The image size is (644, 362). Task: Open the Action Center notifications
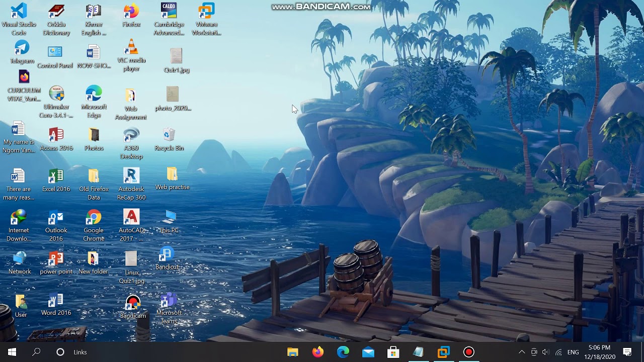tap(627, 352)
